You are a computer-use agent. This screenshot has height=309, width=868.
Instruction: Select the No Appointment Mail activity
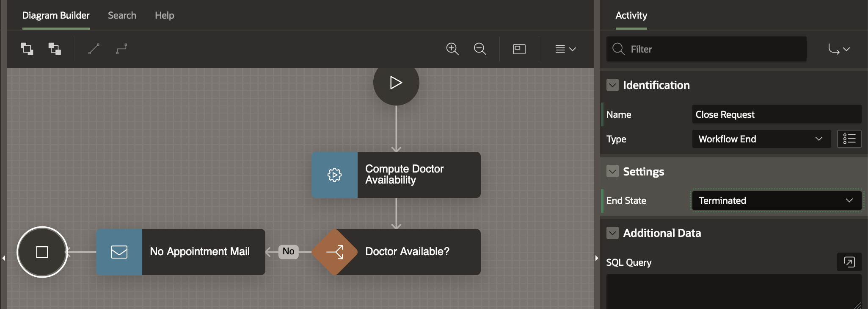pyautogui.click(x=181, y=252)
